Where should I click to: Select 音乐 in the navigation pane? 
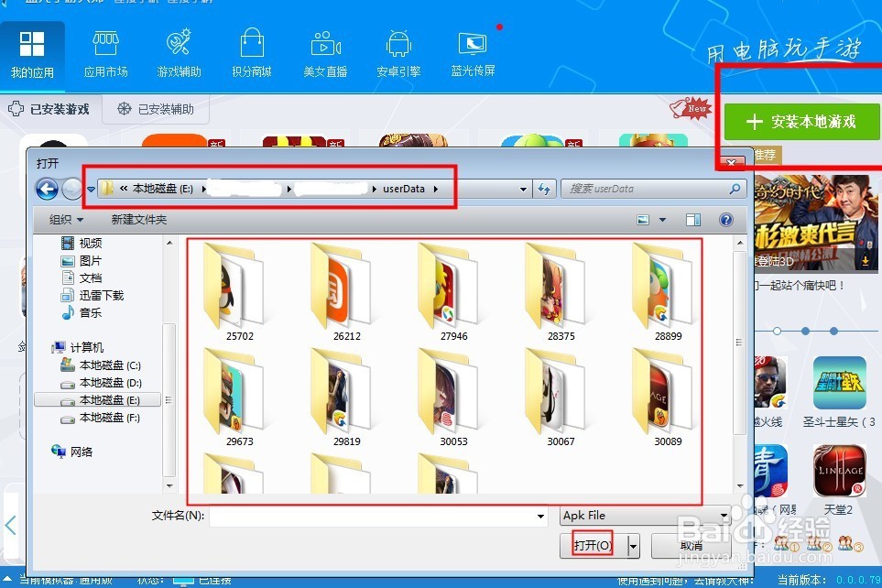pos(82,313)
